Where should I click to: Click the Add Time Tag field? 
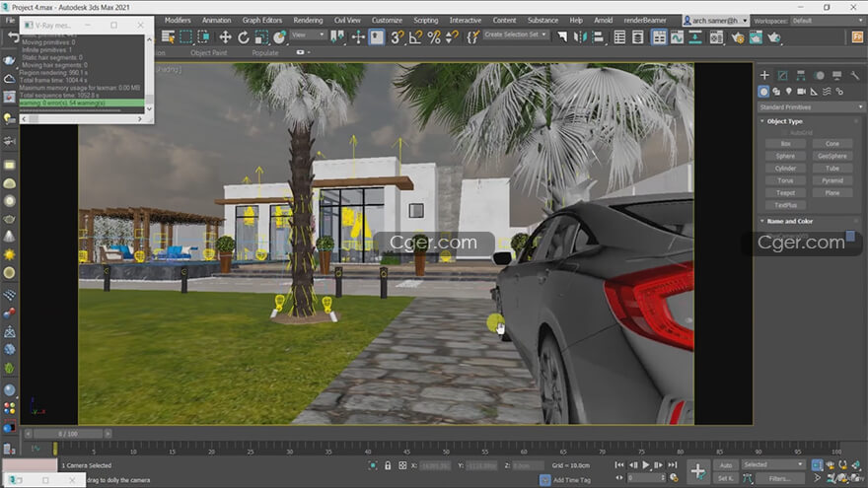point(572,480)
